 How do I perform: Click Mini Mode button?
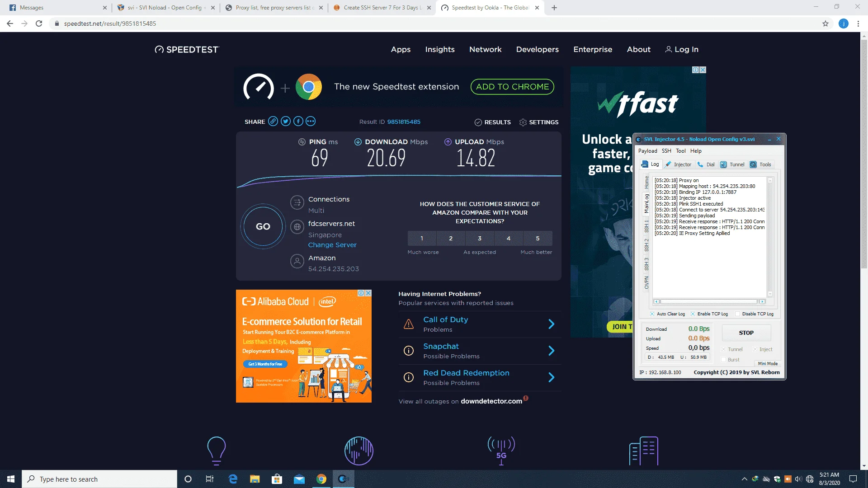(x=768, y=364)
